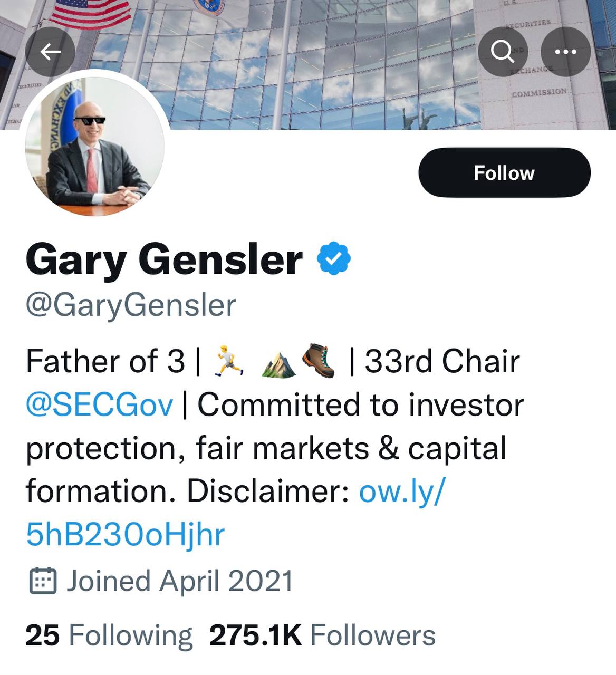Image resolution: width=616 pixels, height=675 pixels.
Task: Tap the Joined April 2021 text
Action: point(179,581)
